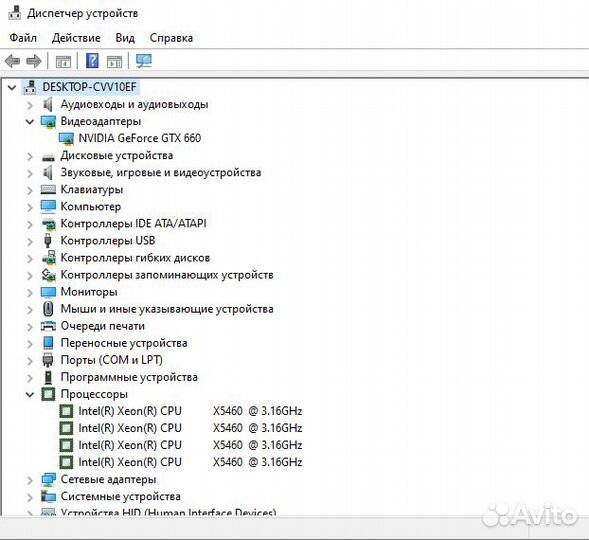Expand the Контроллеры USB category
This screenshot has height=540, width=589.
[x=30, y=241]
